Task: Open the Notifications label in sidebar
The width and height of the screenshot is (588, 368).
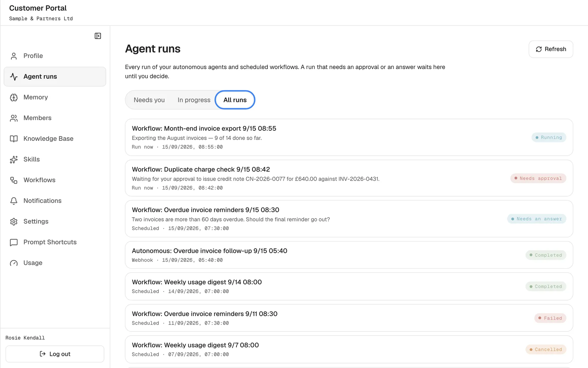Action: point(42,201)
